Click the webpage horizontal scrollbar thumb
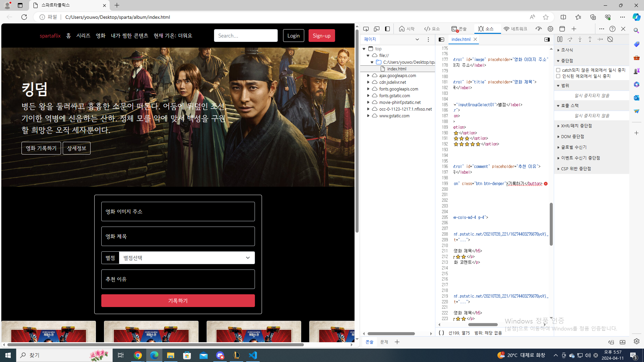The image size is (644, 362). coord(155,345)
